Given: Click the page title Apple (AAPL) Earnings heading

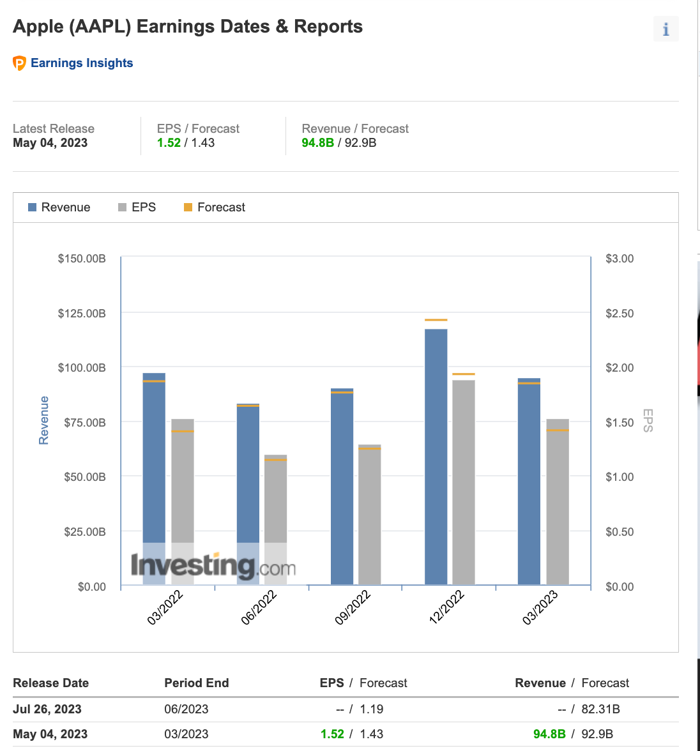Looking at the screenshot, I should coord(188,26).
